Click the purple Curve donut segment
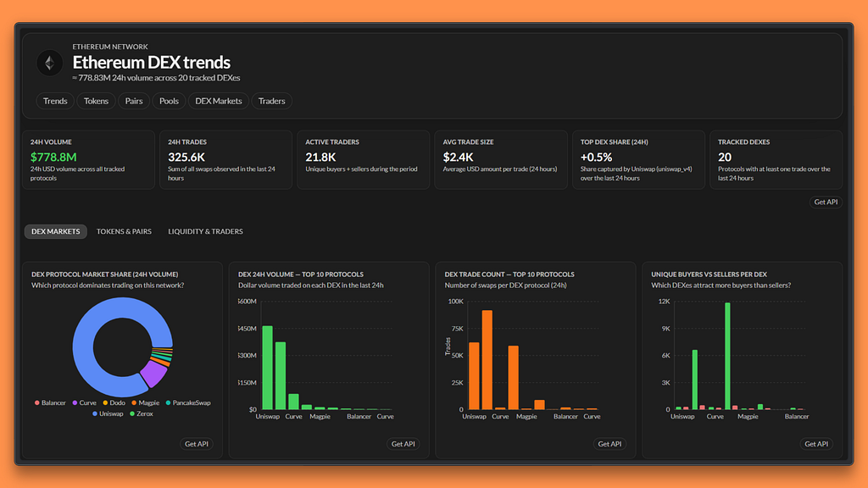The height and width of the screenshot is (488, 868). tap(153, 374)
